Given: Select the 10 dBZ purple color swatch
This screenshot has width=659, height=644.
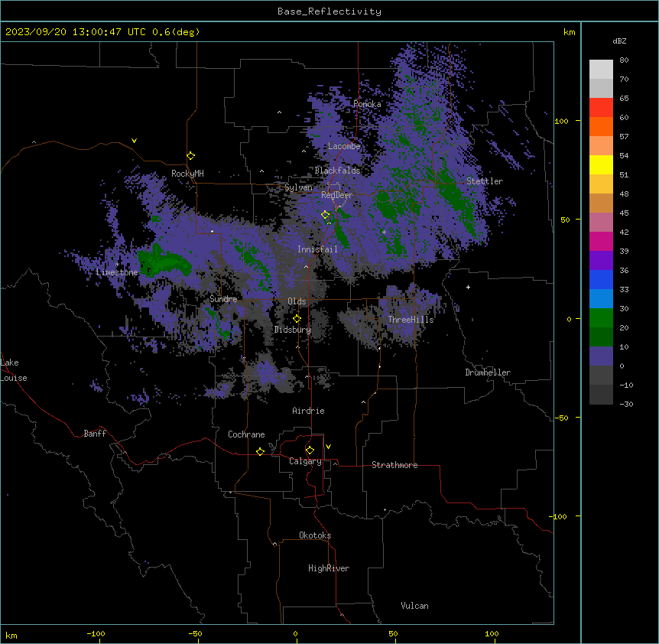Looking at the screenshot, I should click(601, 356).
